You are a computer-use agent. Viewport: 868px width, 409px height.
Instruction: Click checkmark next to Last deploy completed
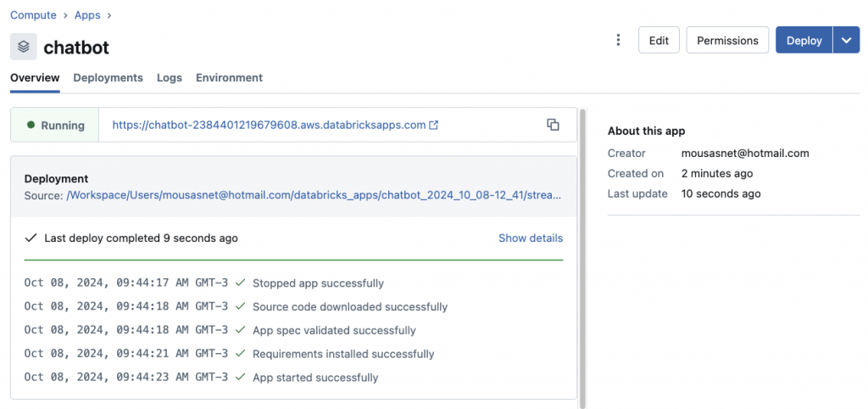[31, 238]
